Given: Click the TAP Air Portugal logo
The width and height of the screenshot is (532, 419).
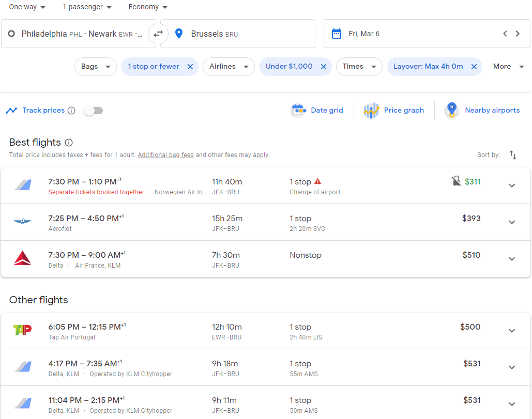Looking at the screenshot, I should click(22, 330).
